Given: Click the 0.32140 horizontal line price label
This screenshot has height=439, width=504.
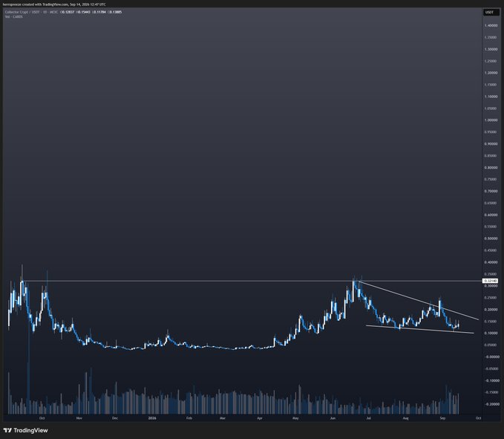Looking at the screenshot, I should point(491,281).
